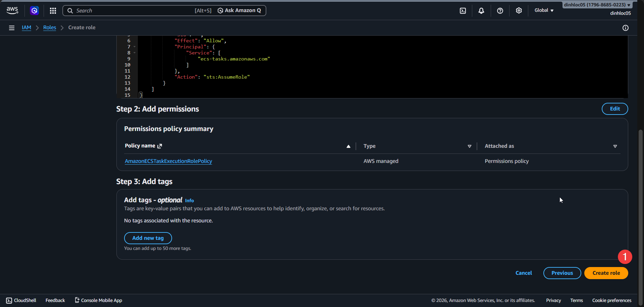The image size is (644, 307).
Task: Collapse code fold arrow on line 7
Action: tap(135, 47)
